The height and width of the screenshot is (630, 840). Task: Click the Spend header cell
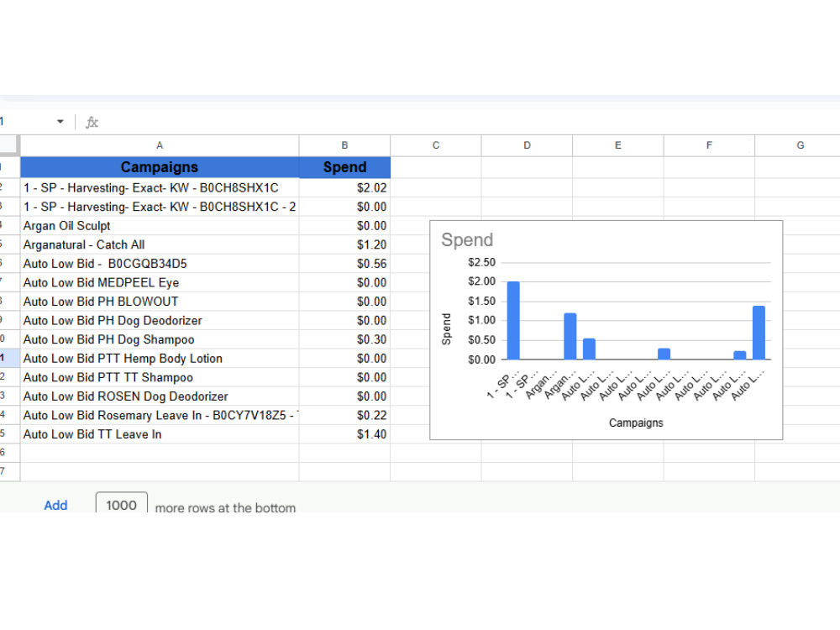tap(344, 167)
